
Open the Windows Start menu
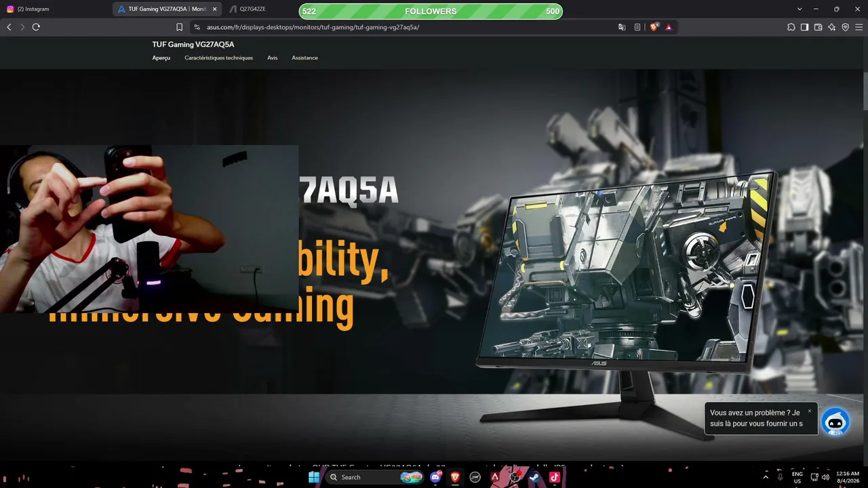point(314,477)
